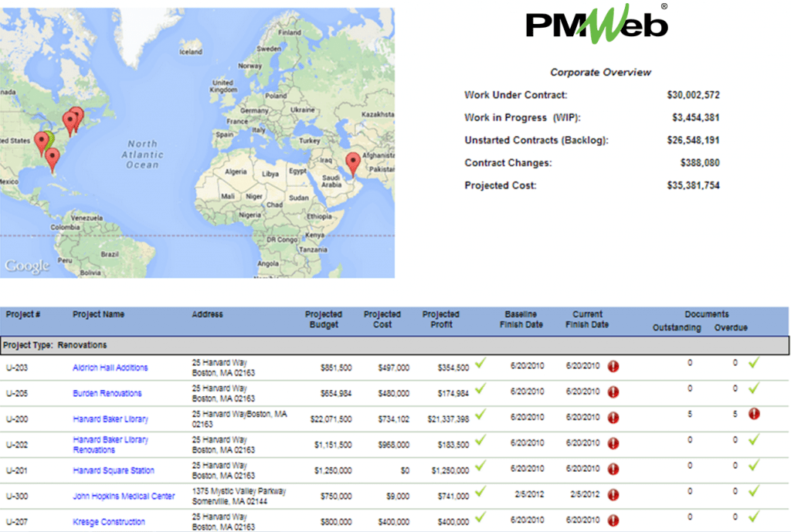Click the Backlog value $26,548,191
Viewport: 791px width, 532px height.
[693, 141]
